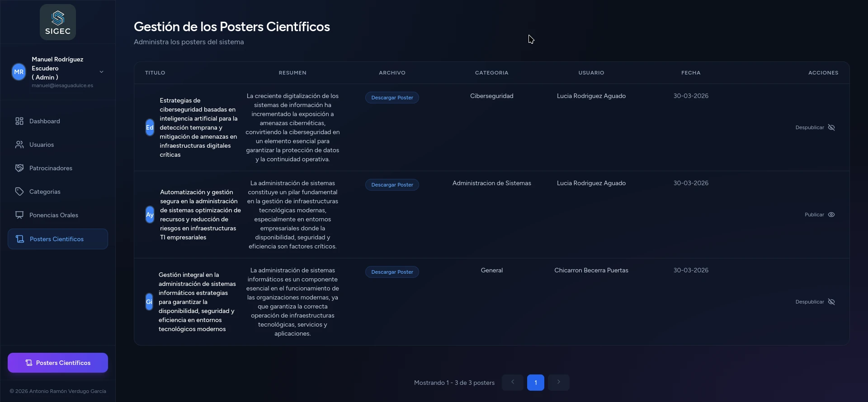The image size is (868, 402).
Task: Click the SIGEC logo icon
Action: click(58, 18)
